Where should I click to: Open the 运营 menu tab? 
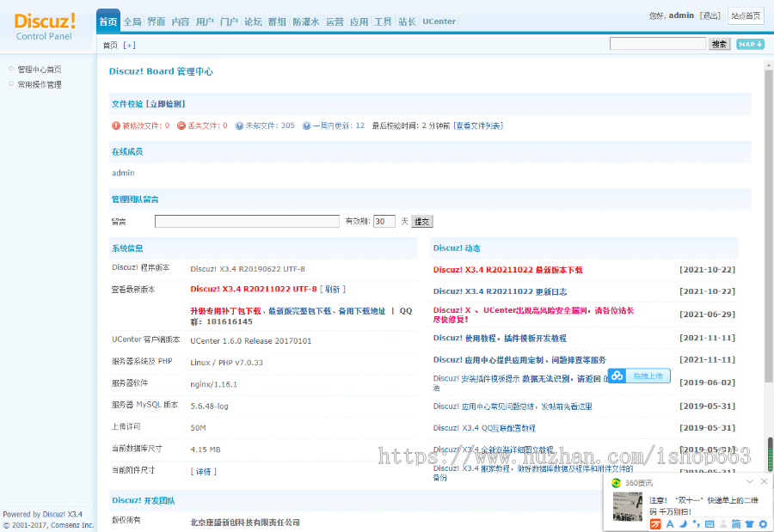click(335, 21)
